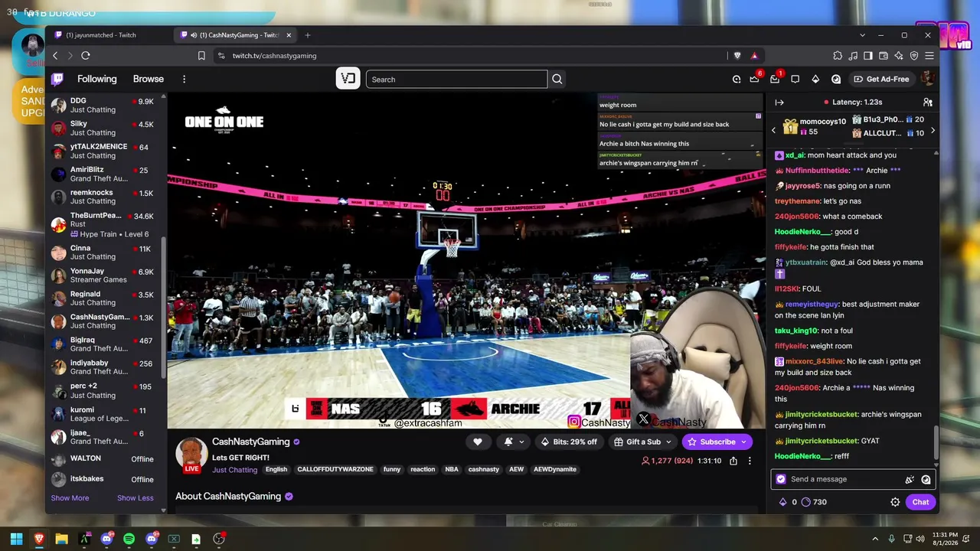Screen dimensions: 980x551
Task: Select the NBA tag
Action: [452, 469]
